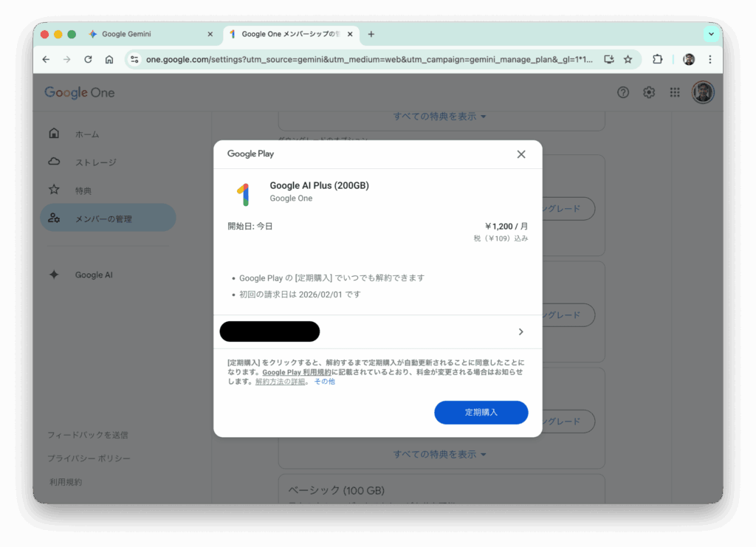Open the Google apps grid icon
This screenshot has height=547, width=756.
[x=675, y=92]
